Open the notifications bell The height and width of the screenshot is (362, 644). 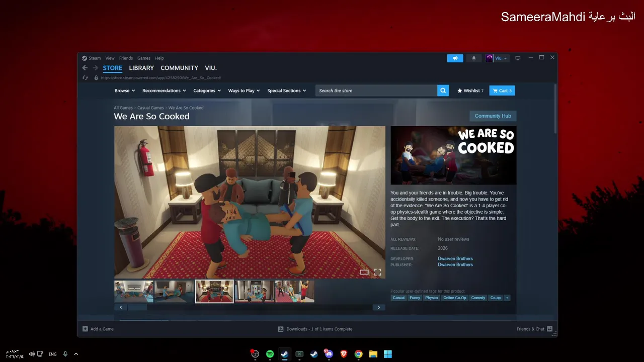[473, 58]
